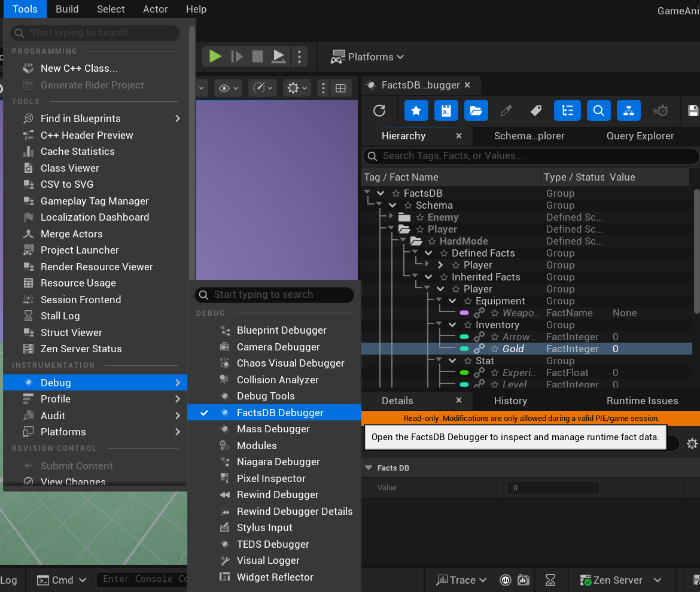
Task: Open the Trace dropdown in status bar
Action: tap(462, 580)
